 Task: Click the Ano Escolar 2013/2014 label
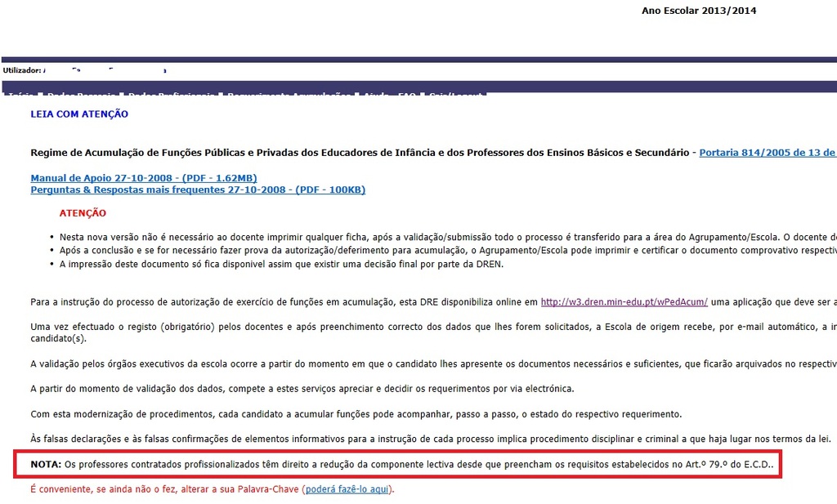(699, 11)
